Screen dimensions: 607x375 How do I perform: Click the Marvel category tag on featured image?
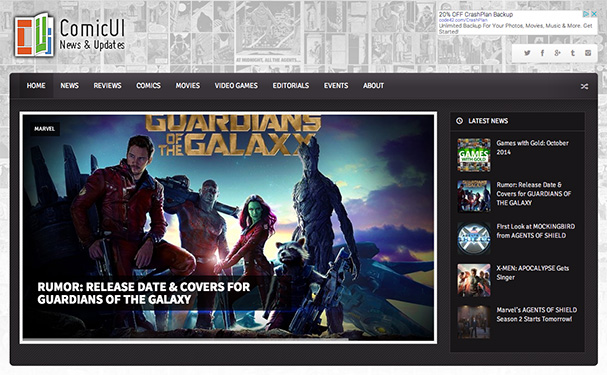(45, 129)
